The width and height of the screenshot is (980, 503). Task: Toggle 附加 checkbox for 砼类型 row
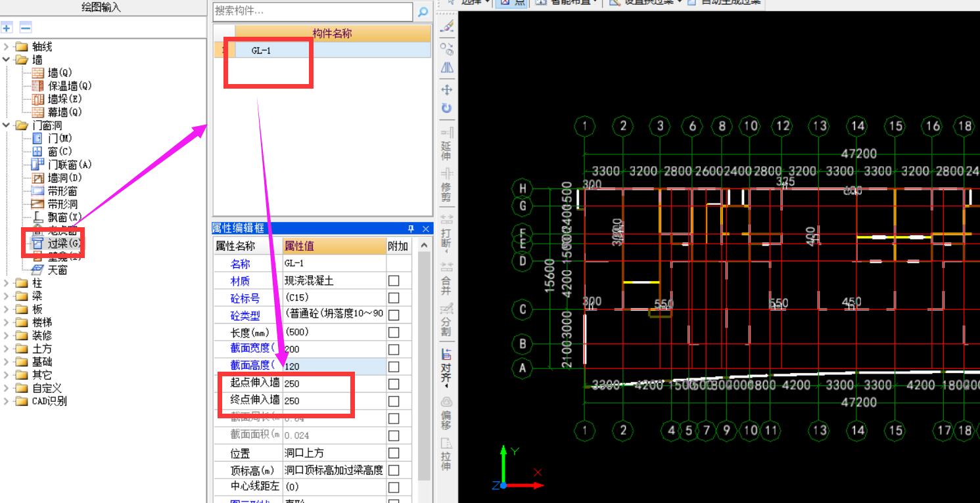click(x=394, y=315)
